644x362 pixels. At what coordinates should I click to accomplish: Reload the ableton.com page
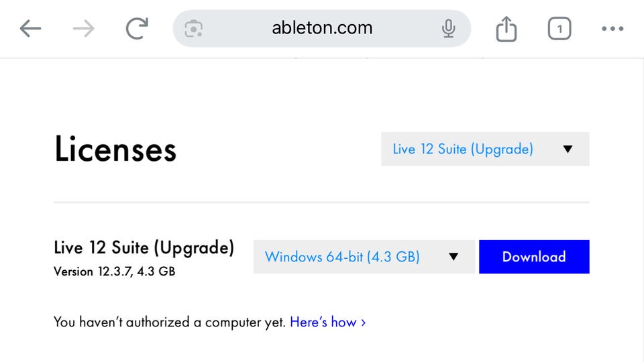tap(137, 28)
